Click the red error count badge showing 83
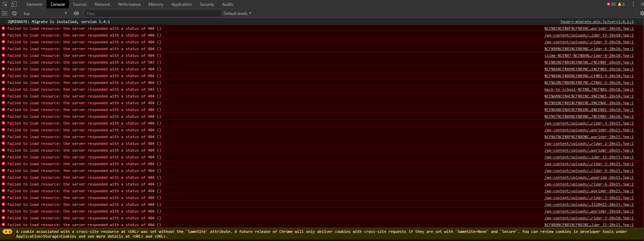The width and height of the screenshot is (644, 241). (x=611, y=4)
